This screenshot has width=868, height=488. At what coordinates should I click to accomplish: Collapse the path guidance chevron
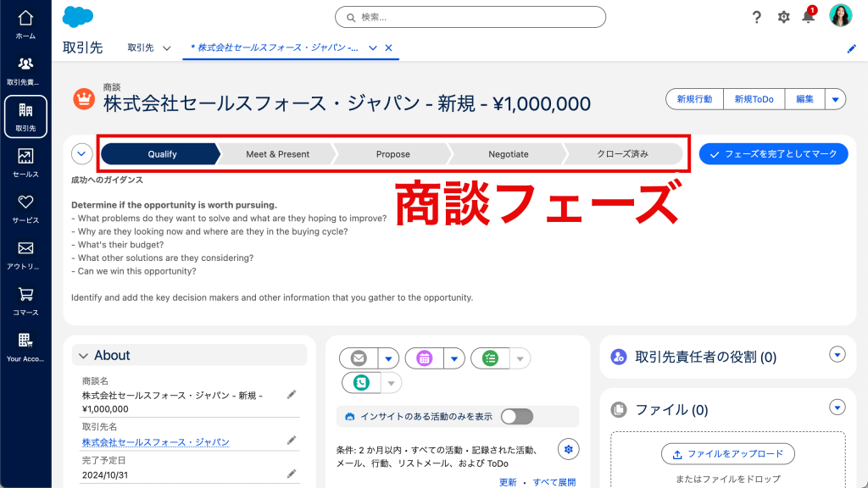click(x=81, y=154)
